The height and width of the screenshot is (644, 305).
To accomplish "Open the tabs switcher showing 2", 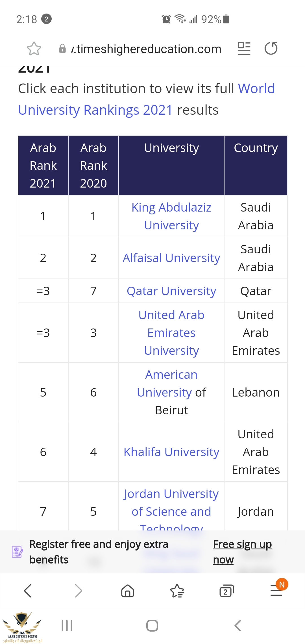I will point(226,591).
